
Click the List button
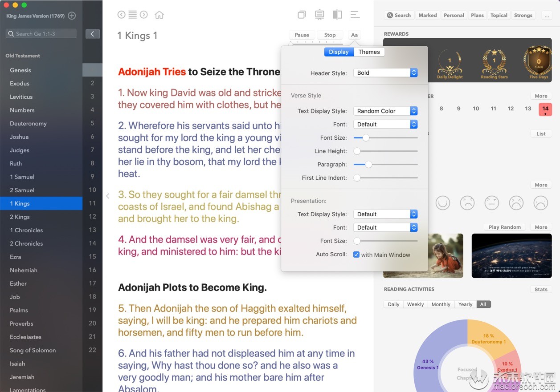(x=541, y=133)
